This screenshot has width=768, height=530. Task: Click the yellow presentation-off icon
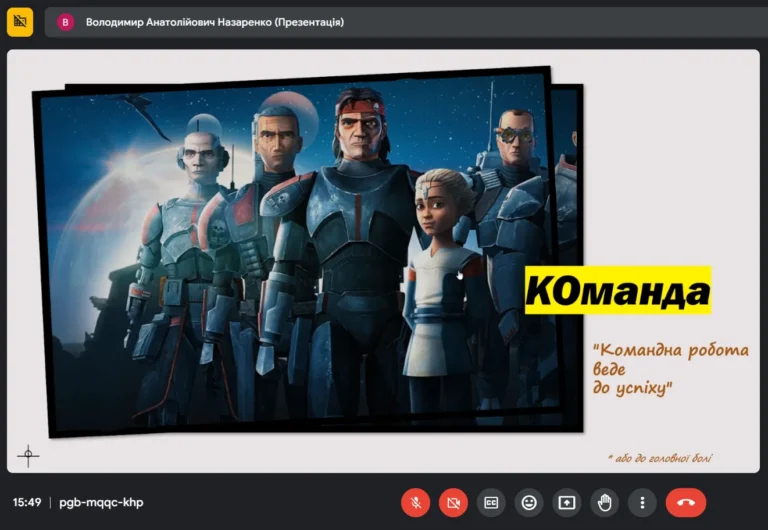(20, 22)
